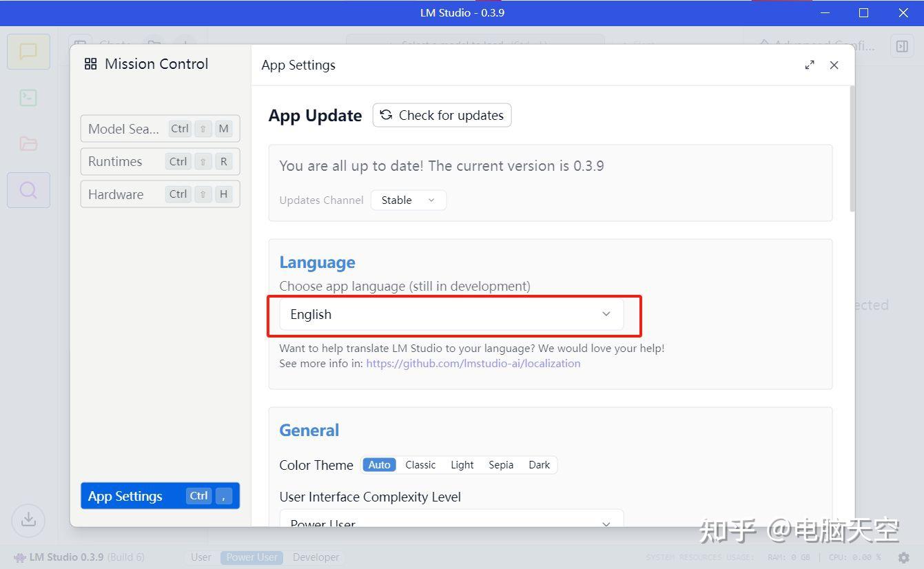Click LM Studio 0.3.9 build label
Screen dimensions: 924x569
tap(79, 557)
